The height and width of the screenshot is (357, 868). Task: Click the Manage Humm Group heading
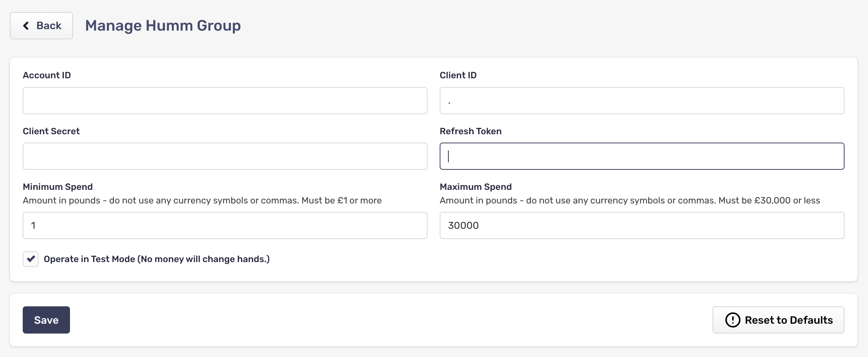163,26
